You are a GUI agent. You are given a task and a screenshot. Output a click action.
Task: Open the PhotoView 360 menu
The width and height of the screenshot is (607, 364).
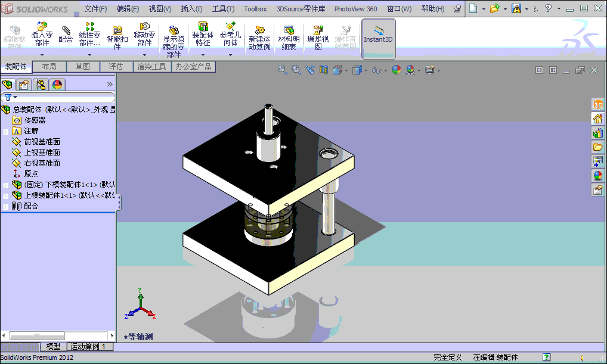[356, 8]
